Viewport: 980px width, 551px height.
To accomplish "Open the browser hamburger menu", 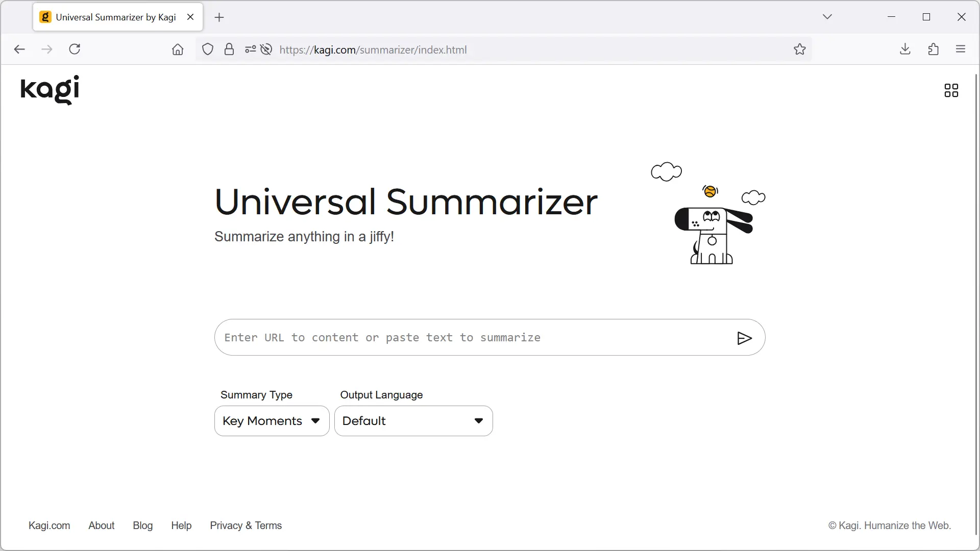I will click(961, 49).
